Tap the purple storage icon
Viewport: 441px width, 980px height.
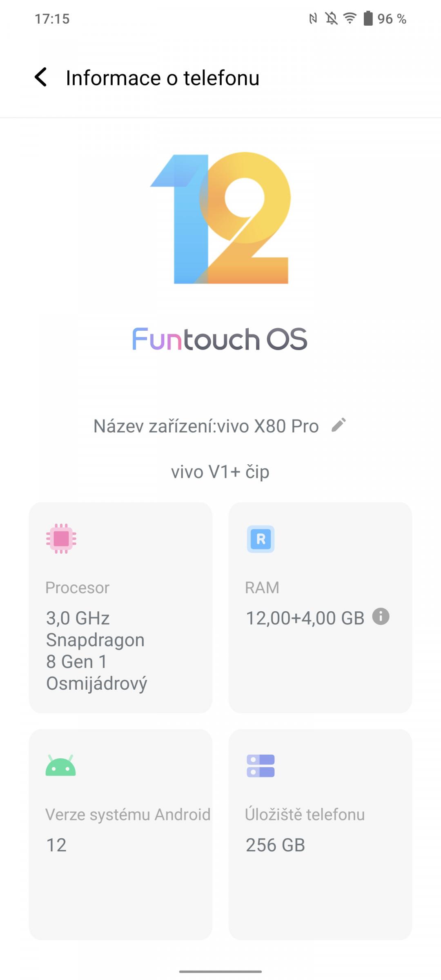coord(261,766)
